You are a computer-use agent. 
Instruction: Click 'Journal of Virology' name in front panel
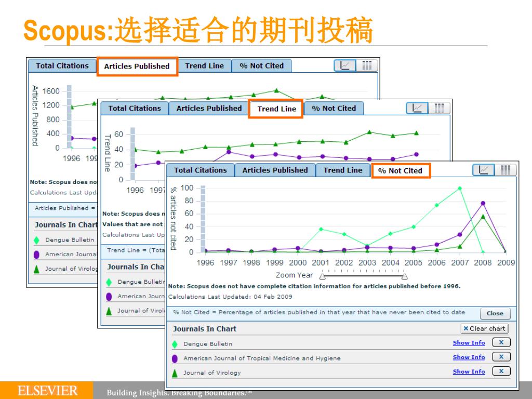coord(212,373)
